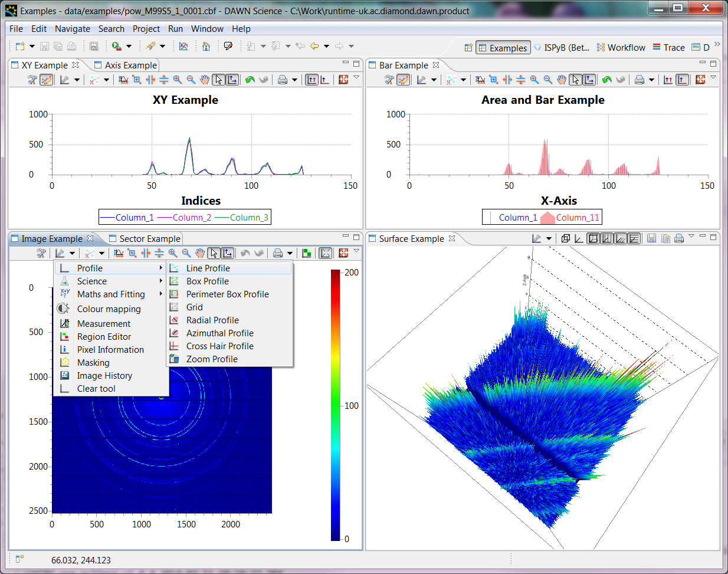Toggle the arrow select cursor in XY Example
The height and width of the screenshot is (574, 728).
[x=219, y=80]
